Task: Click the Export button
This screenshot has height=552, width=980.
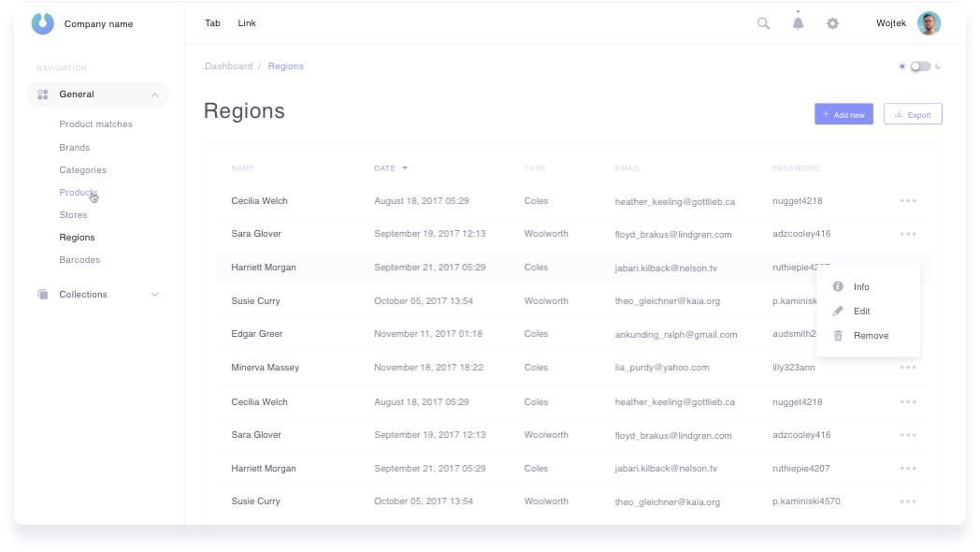Action: tap(913, 114)
